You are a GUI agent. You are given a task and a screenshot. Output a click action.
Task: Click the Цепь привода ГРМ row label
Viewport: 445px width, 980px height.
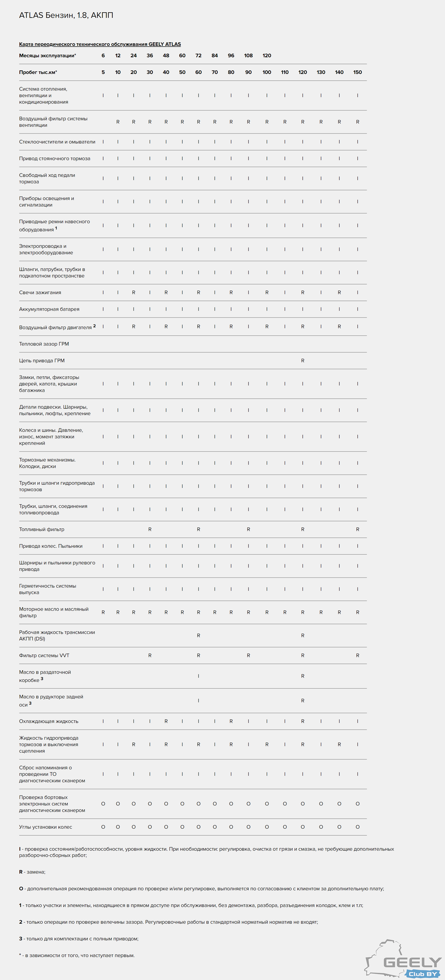click(42, 361)
